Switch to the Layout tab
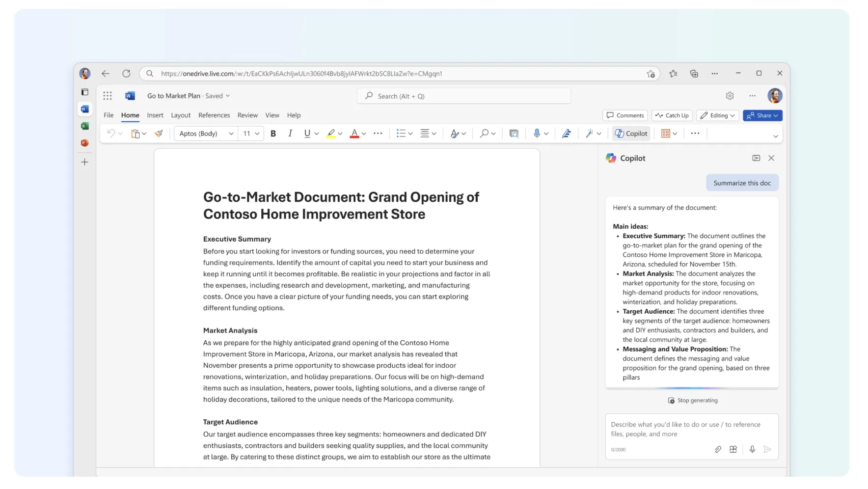The image size is (868, 489). [x=181, y=115]
